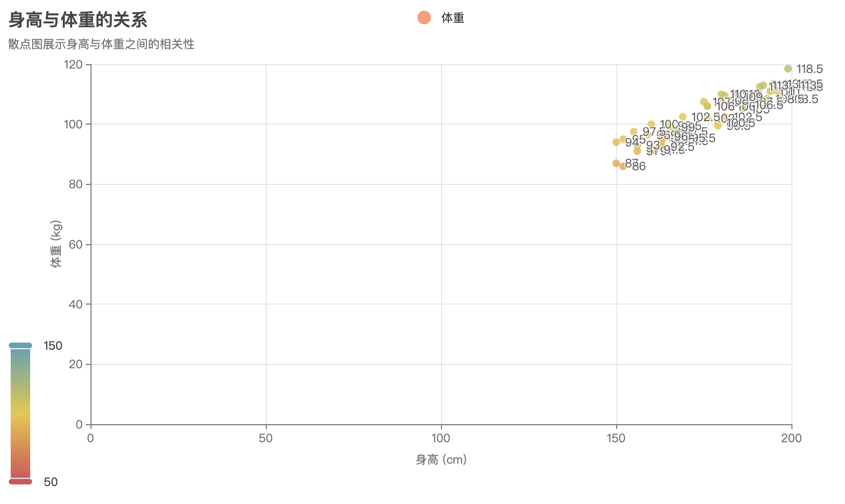Click the subtitle about 身高与体重之间的相关性
The width and height of the screenshot is (845, 504).
(101, 44)
